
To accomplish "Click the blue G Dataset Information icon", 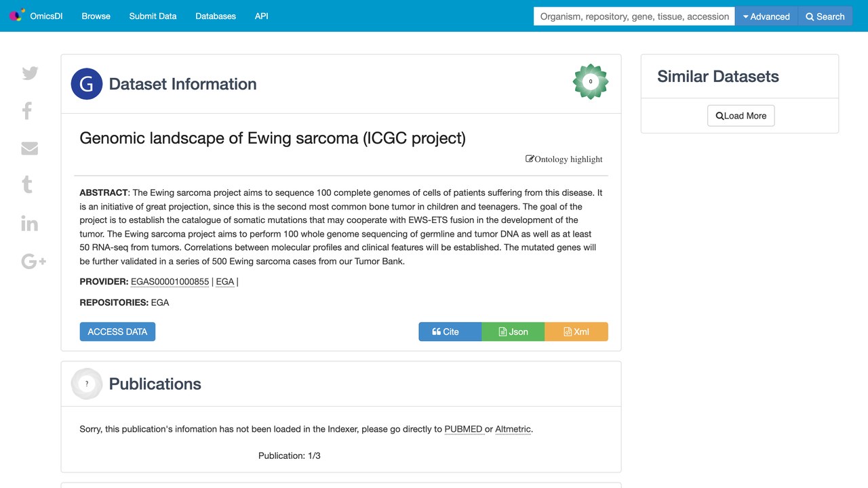I will coord(87,84).
